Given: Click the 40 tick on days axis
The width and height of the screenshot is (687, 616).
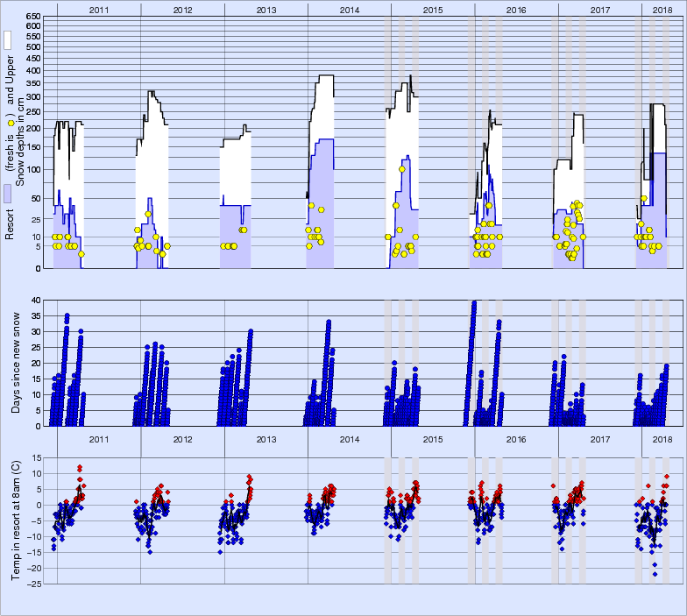Looking at the screenshot, I should pos(36,300).
